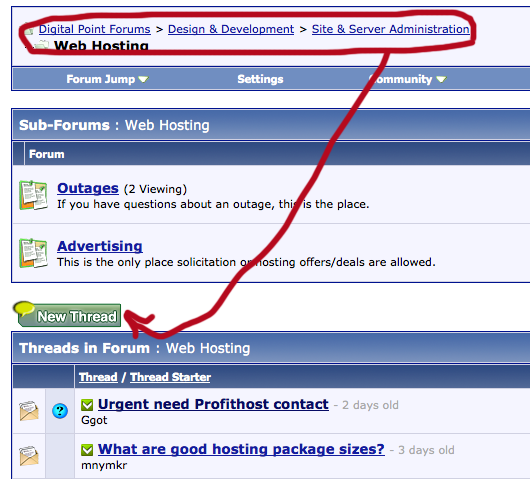530x479 pixels.
Task: Open Site & Server Administration link
Action: (x=391, y=29)
